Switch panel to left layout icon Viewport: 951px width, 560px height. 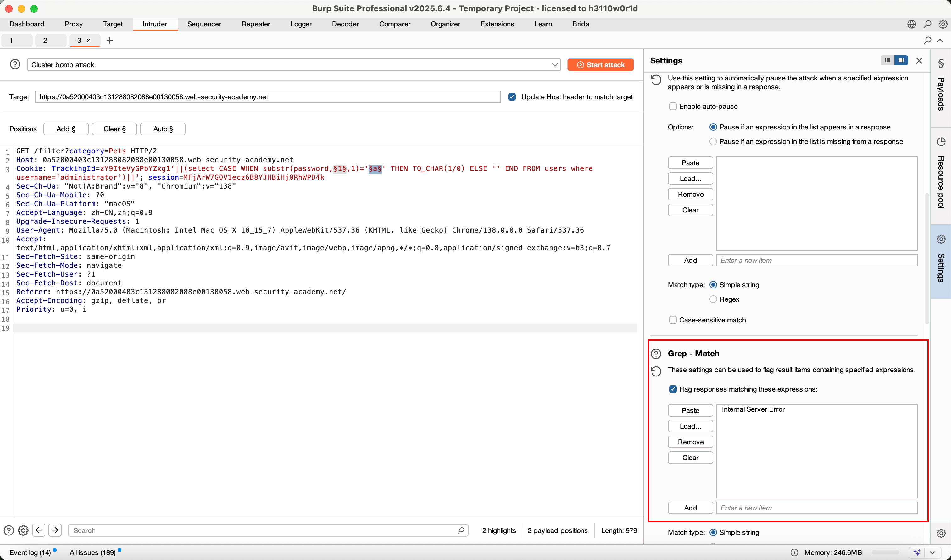[x=887, y=60]
